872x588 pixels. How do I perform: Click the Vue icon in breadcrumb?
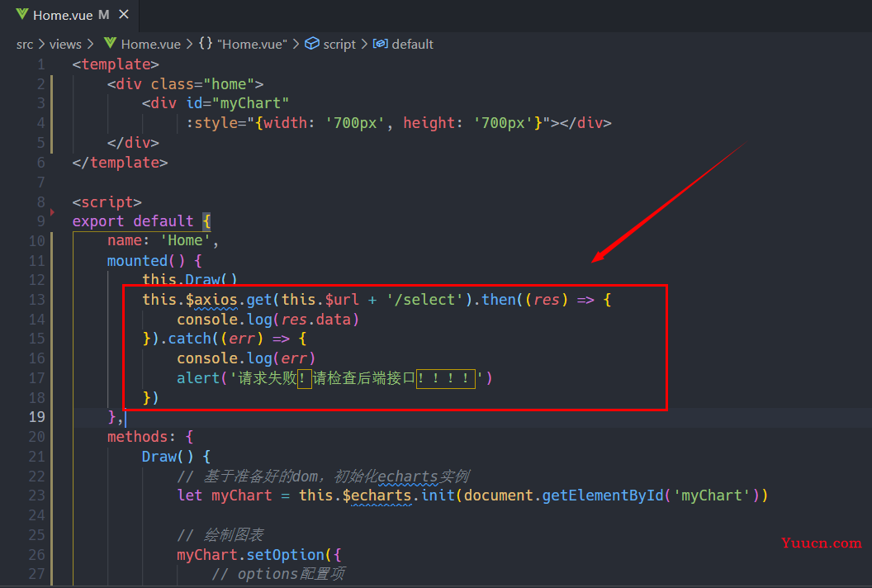click(x=110, y=44)
